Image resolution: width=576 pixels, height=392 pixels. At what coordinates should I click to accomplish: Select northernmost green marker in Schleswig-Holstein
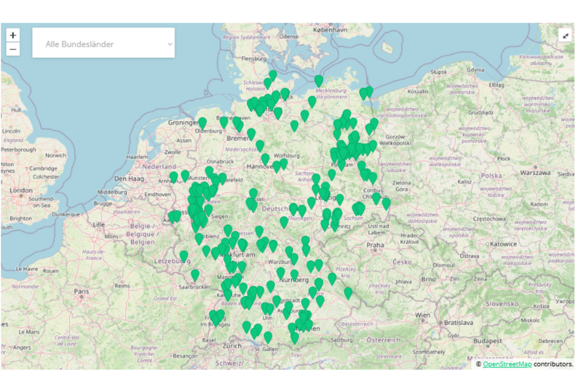(x=273, y=75)
